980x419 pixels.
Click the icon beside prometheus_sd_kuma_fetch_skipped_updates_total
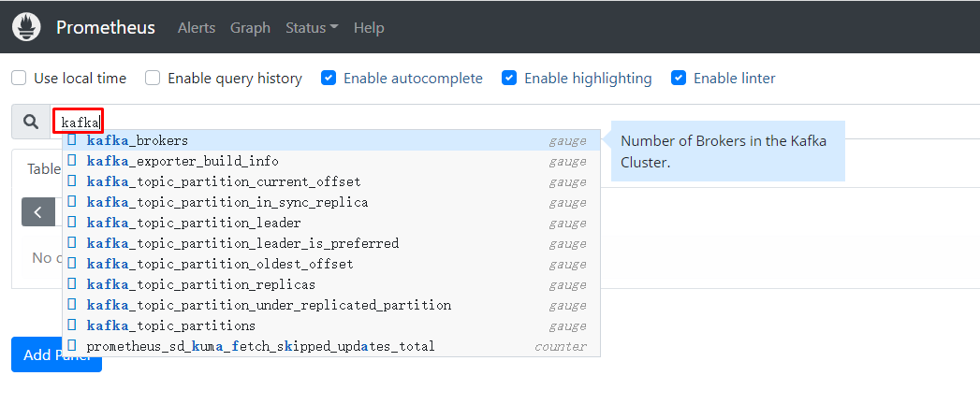(72, 346)
